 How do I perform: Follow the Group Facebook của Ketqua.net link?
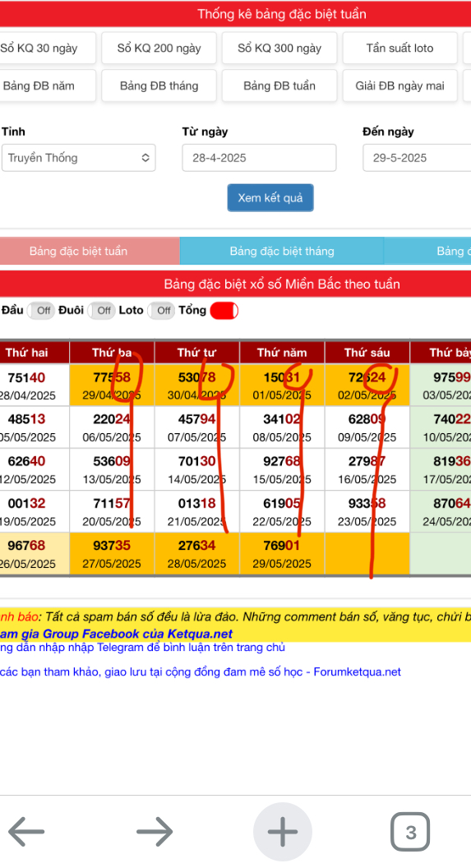[116, 634]
